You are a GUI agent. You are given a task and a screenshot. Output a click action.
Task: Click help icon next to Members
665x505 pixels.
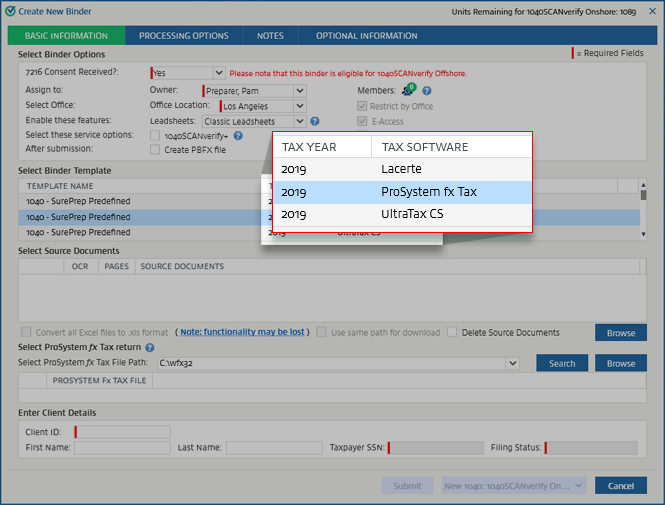tap(427, 91)
